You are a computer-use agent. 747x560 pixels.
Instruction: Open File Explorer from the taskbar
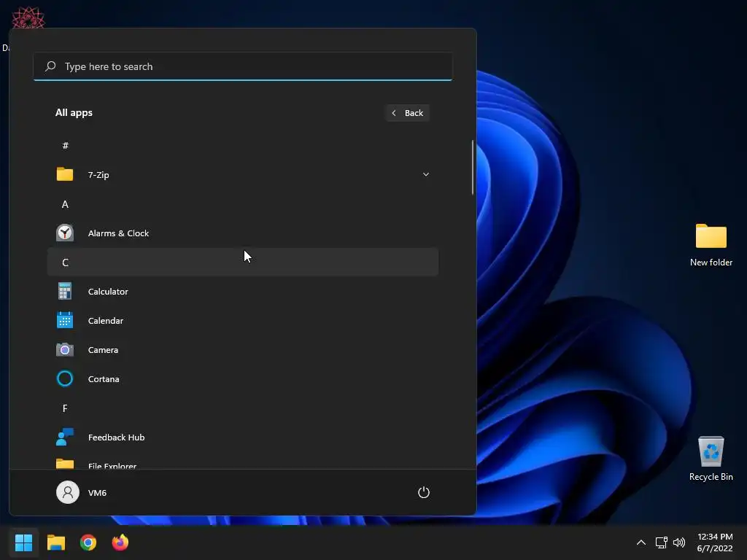pyautogui.click(x=56, y=542)
